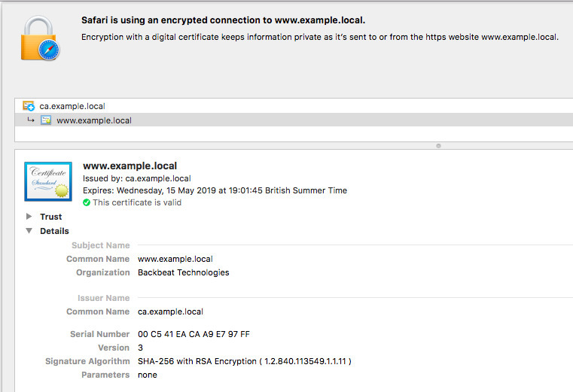573x392 pixels.
Task: Click the padlock Safari icon
Action: tap(40, 38)
